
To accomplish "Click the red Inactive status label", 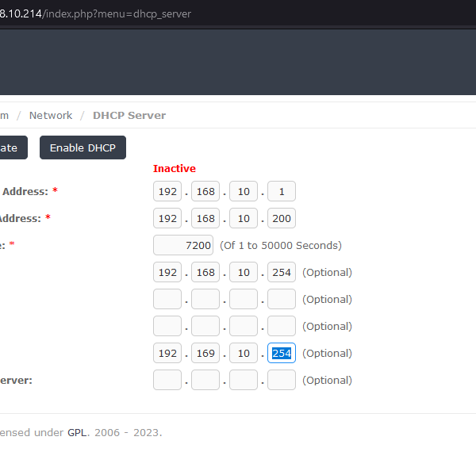I will click(174, 168).
